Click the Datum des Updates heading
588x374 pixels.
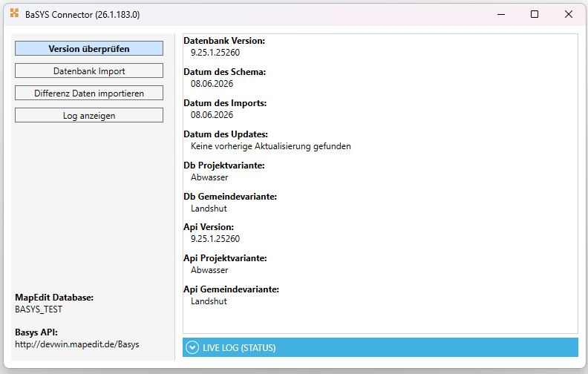pyautogui.click(x=226, y=134)
